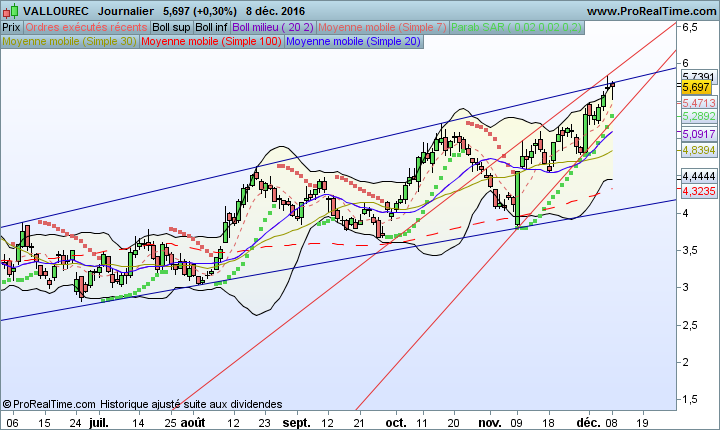Click the 4,3235 red value tag
Viewport: 720px width, 430px height.
point(698,191)
